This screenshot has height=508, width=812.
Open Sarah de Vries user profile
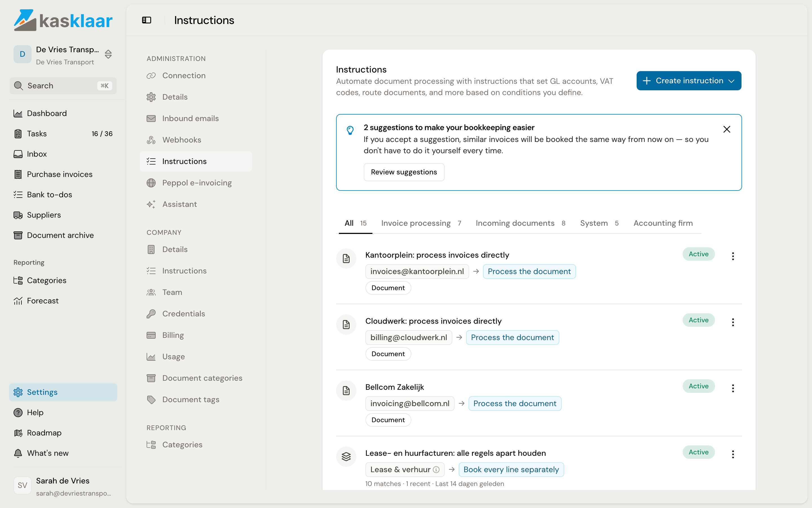point(63,486)
